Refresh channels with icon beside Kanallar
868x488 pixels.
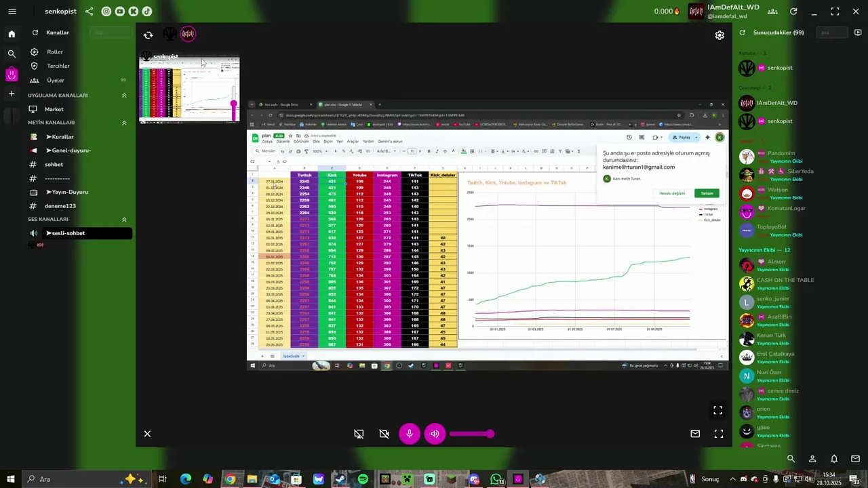pyautogui.click(x=34, y=33)
